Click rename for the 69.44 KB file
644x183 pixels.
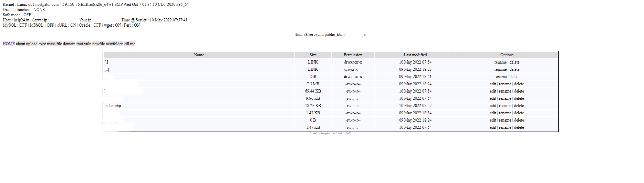505,91
